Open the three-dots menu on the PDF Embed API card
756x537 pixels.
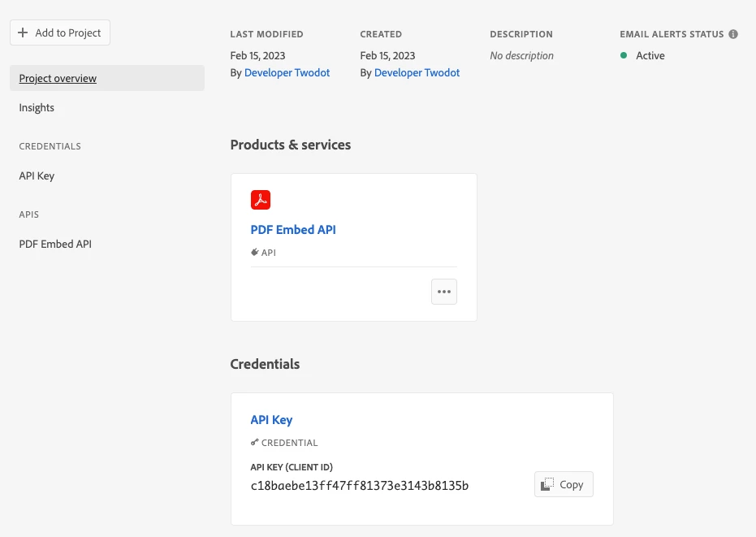click(444, 292)
